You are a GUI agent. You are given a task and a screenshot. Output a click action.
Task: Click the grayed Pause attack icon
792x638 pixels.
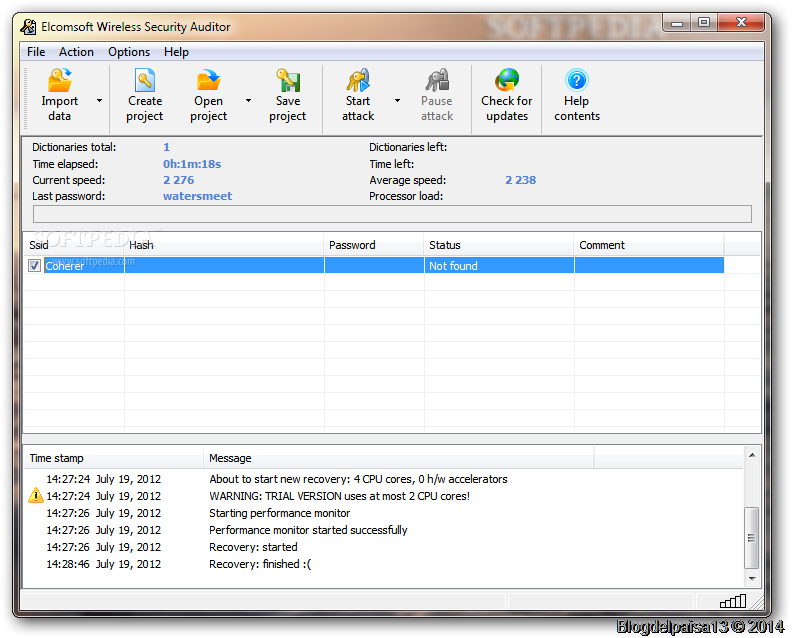pos(437,80)
